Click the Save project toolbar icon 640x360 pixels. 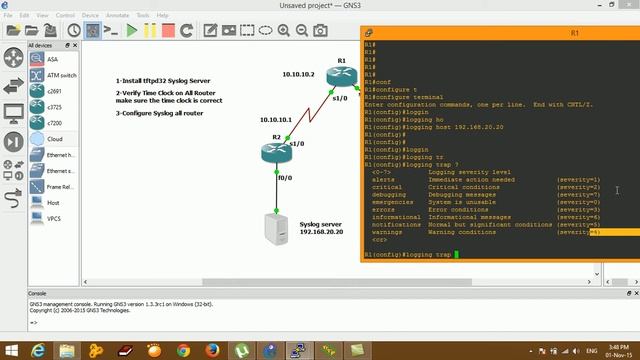tap(50, 31)
